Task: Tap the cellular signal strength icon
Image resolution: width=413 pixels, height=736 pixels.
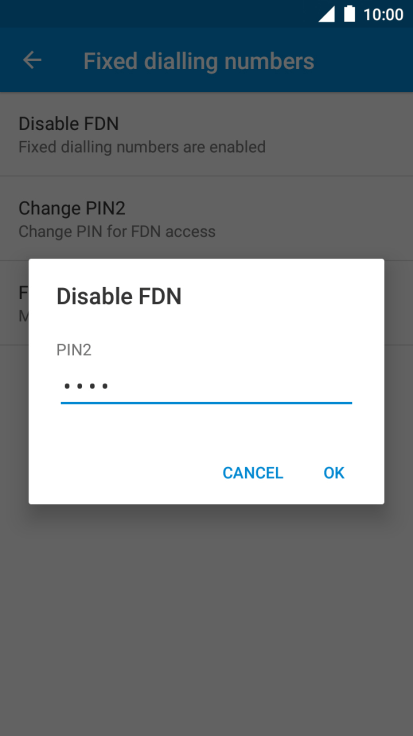Action: (x=327, y=14)
